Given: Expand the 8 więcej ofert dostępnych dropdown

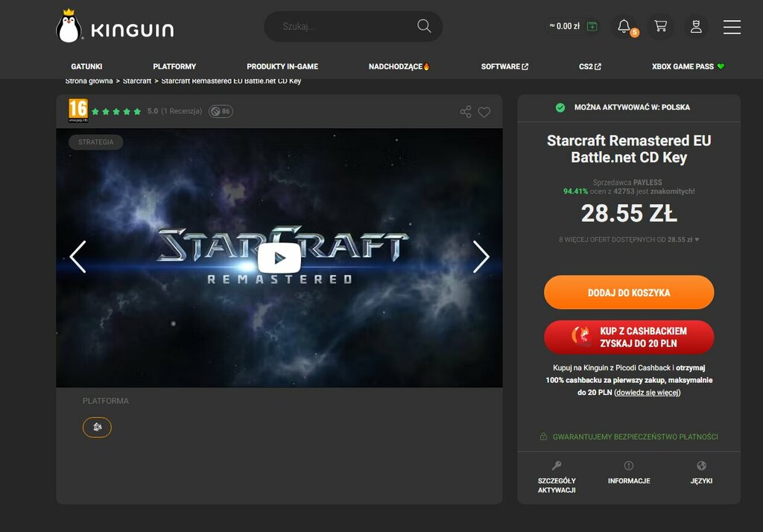Looking at the screenshot, I should pos(629,239).
